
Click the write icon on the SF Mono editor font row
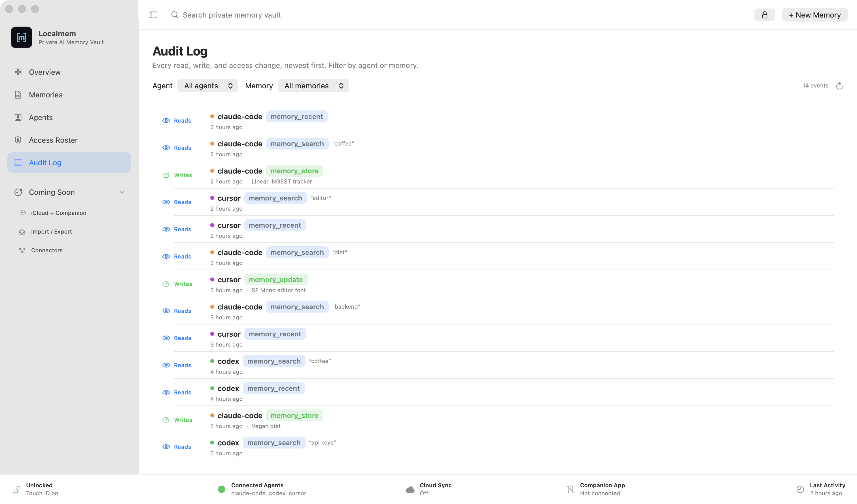tap(166, 284)
